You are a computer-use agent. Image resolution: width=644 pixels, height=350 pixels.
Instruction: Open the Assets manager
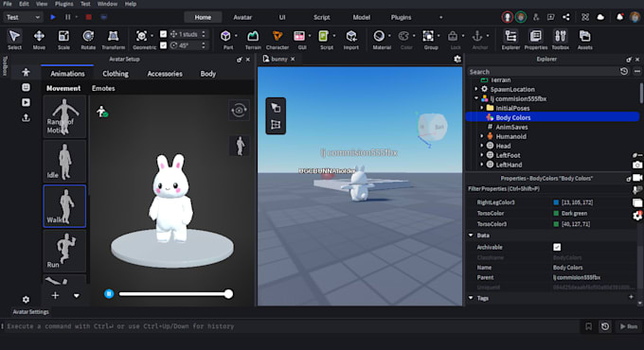[585, 40]
